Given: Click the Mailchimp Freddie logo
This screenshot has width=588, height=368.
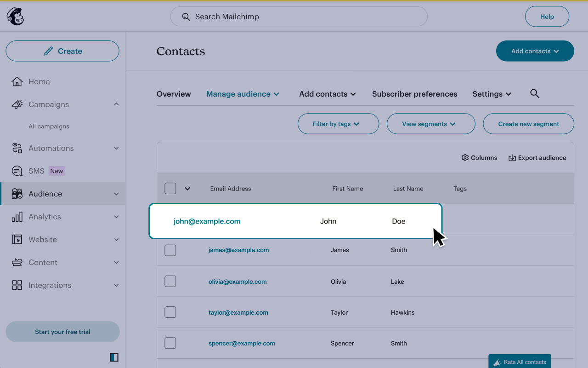Looking at the screenshot, I should tap(15, 17).
